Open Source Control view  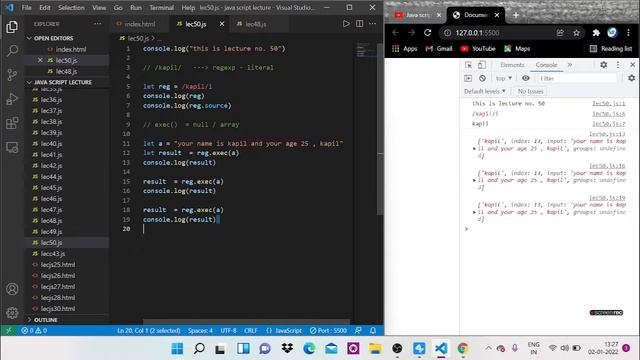click(x=12, y=75)
